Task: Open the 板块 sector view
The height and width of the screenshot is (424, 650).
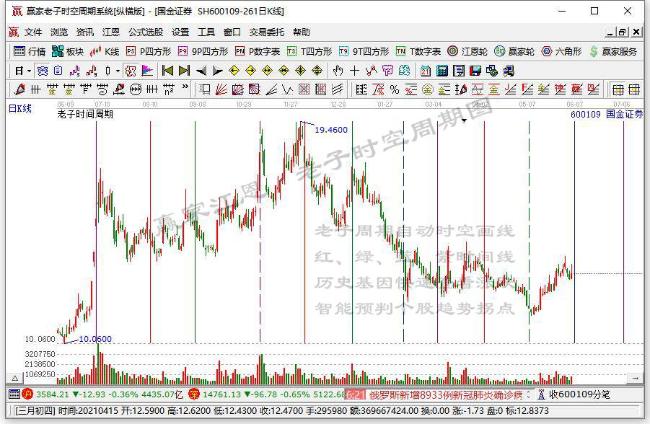Action: 68,51
